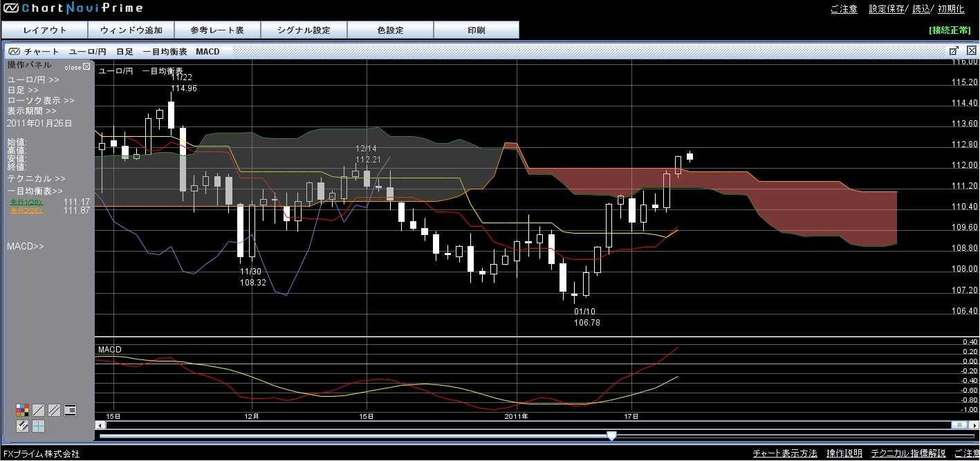Click the green 先行1(26) indicator label
Screen dimensions: 980x461
coord(26,202)
